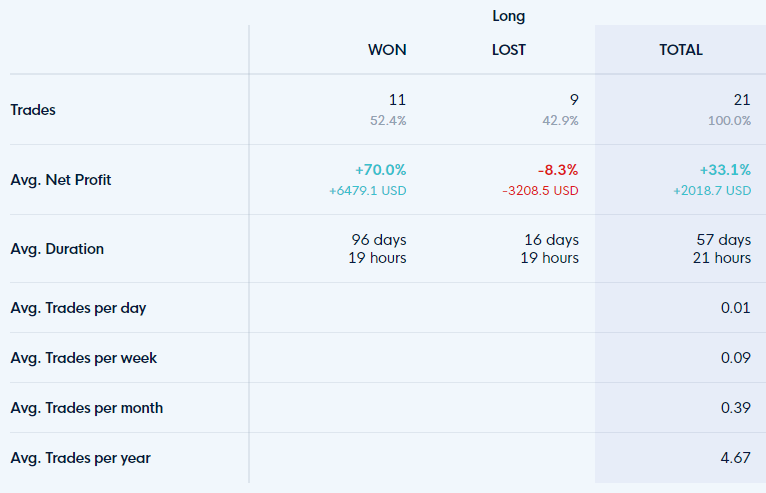The width and height of the screenshot is (766, 493).
Task: Click the Avg. Trades per day label
Action: click(78, 308)
